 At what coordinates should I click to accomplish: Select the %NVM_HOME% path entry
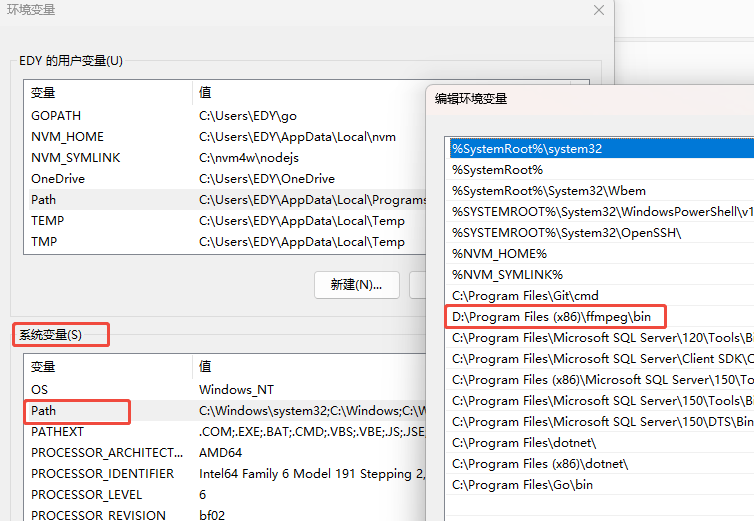(499, 254)
